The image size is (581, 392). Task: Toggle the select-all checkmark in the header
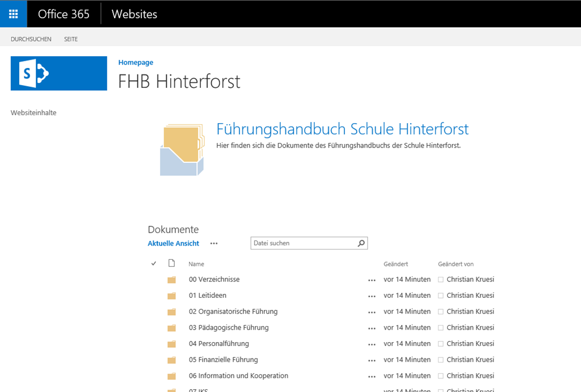(154, 264)
